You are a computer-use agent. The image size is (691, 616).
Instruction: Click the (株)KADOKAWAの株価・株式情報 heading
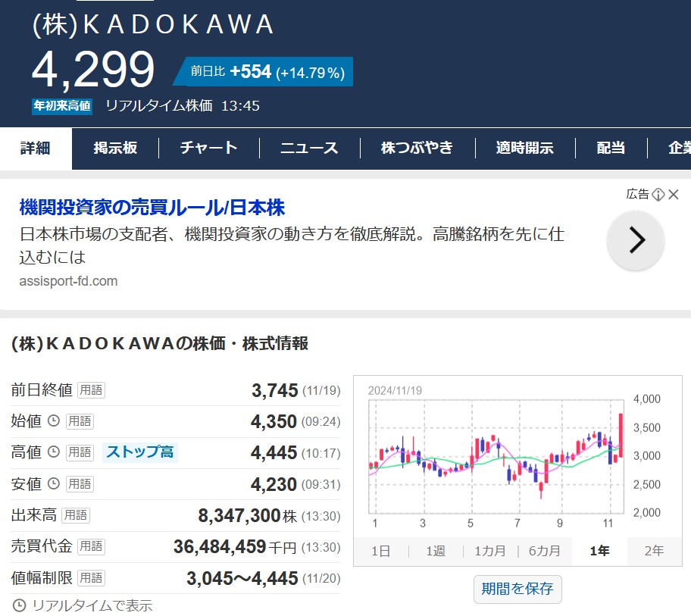click(x=160, y=344)
